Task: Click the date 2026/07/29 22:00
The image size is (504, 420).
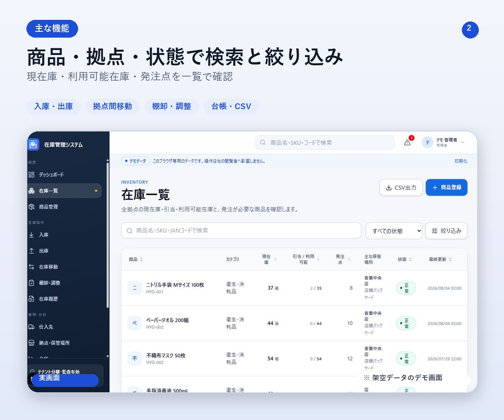Action: [x=445, y=359]
